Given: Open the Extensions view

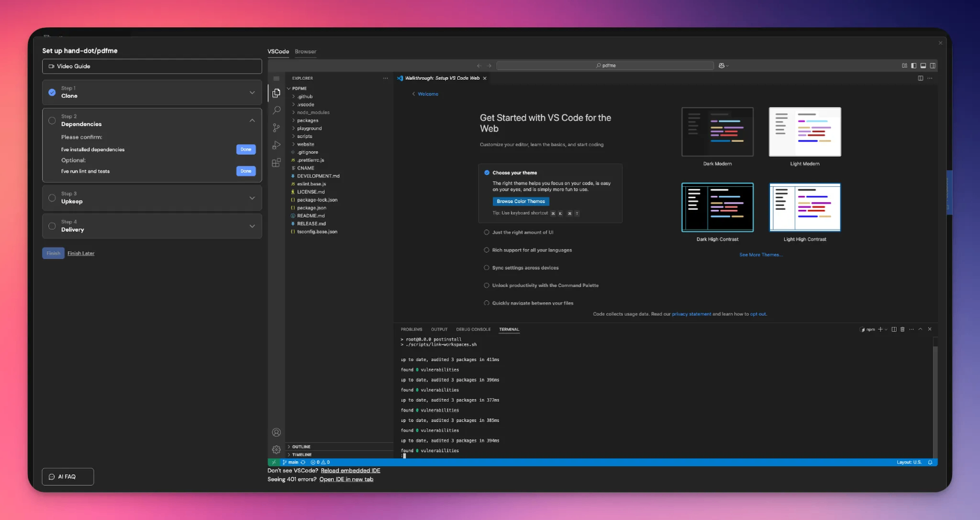Looking at the screenshot, I should [x=276, y=162].
